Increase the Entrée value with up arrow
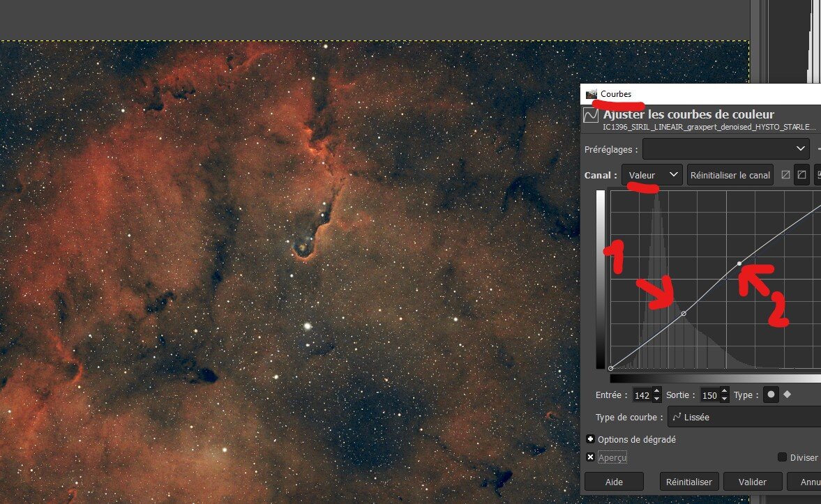 pos(656,391)
